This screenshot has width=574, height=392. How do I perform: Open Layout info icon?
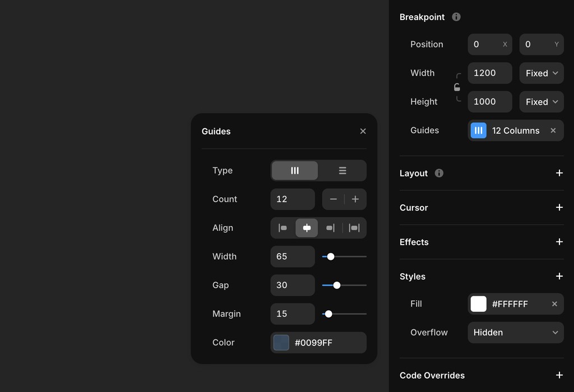point(439,173)
